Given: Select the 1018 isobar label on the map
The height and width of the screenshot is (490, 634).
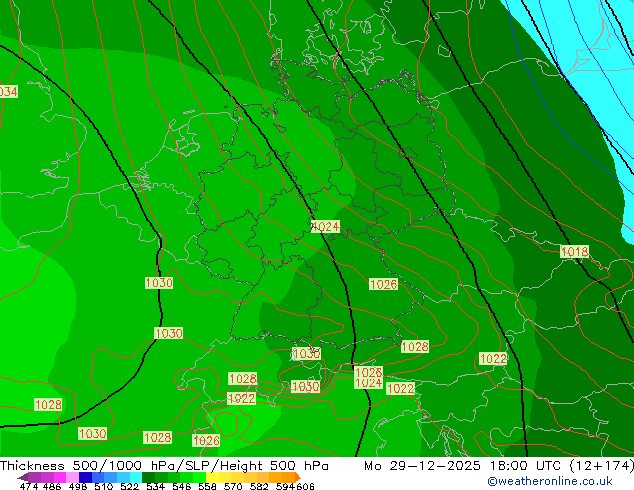Looking at the screenshot, I should (574, 251).
